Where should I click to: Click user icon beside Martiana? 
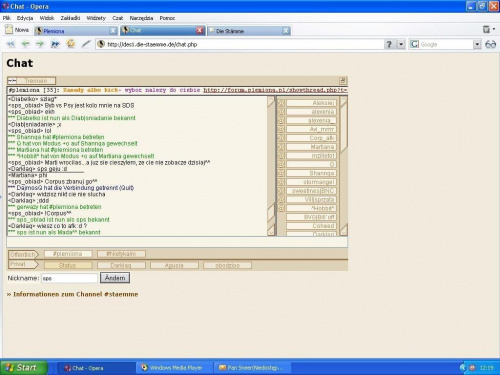pyautogui.click(x=281, y=147)
